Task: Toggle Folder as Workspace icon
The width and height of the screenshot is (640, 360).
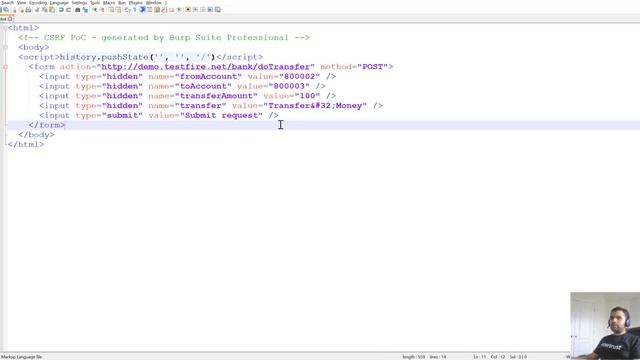Action: (171, 9)
